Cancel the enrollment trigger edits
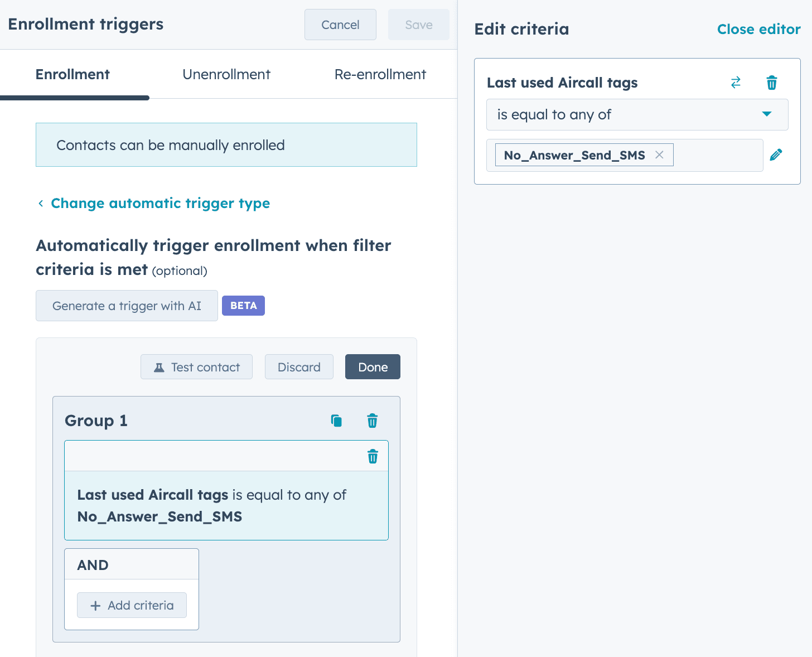 (340, 25)
